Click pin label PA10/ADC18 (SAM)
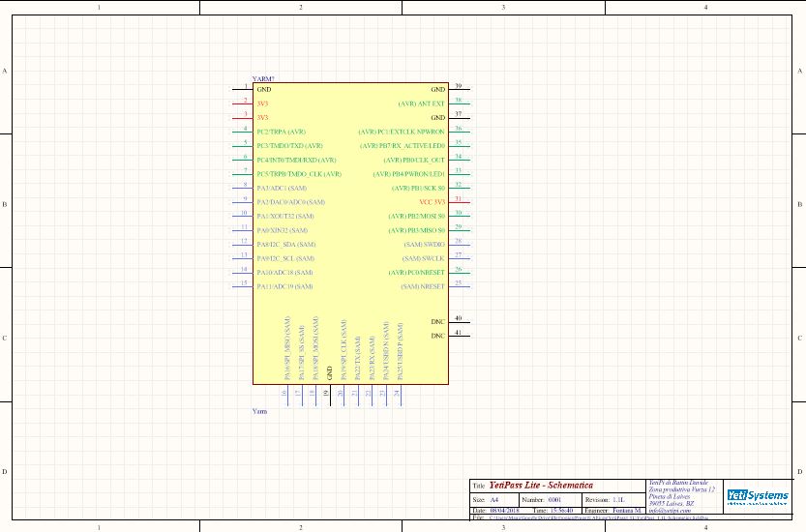Screen dimensions: 806x532 pyautogui.click(x=284, y=273)
